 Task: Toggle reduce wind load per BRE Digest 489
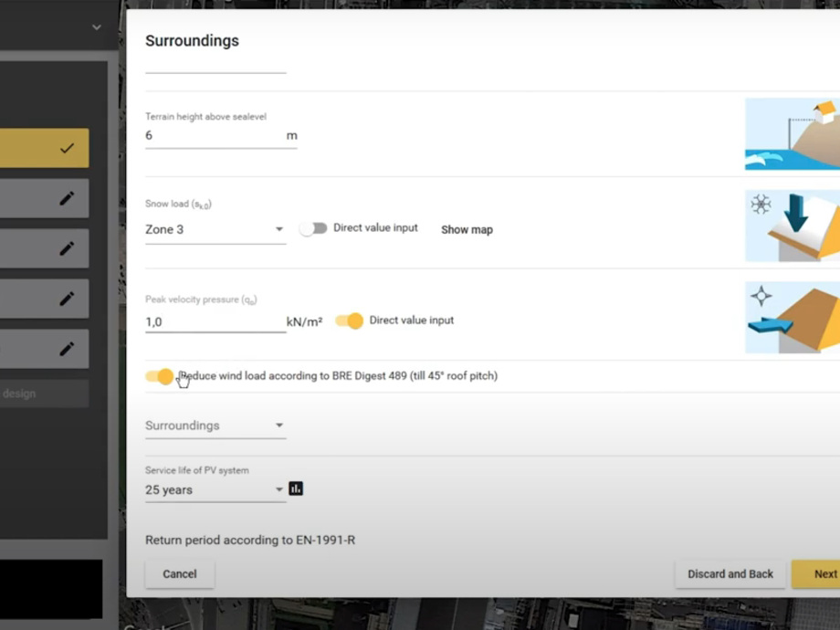click(159, 376)
